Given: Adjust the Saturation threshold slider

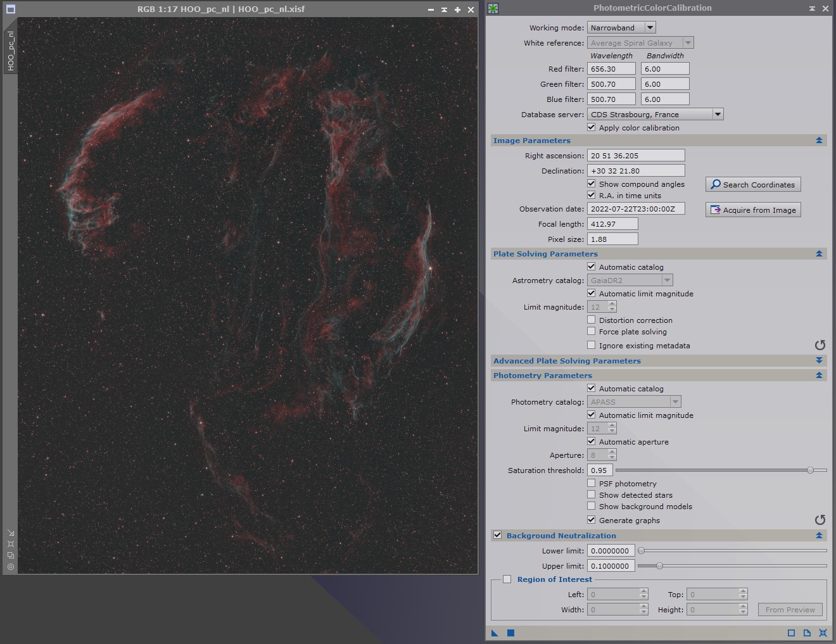Looking at the screenshot, I should 721,470.
